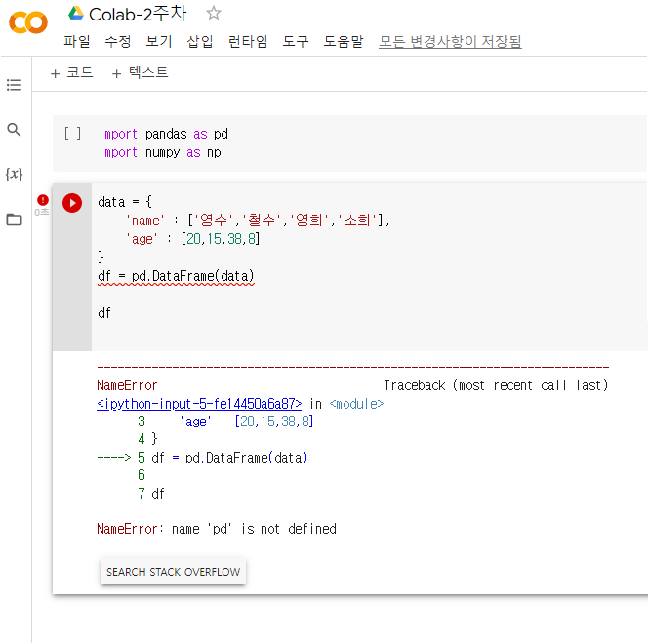649x644 pixels.
Task: Click the empty execution brackets of import cell
Action: 72,134
